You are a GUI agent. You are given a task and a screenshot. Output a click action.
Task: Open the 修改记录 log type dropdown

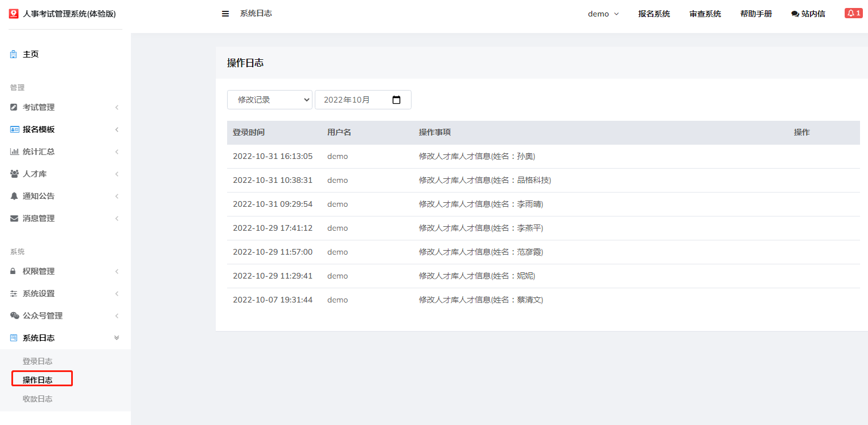(270, 100)
